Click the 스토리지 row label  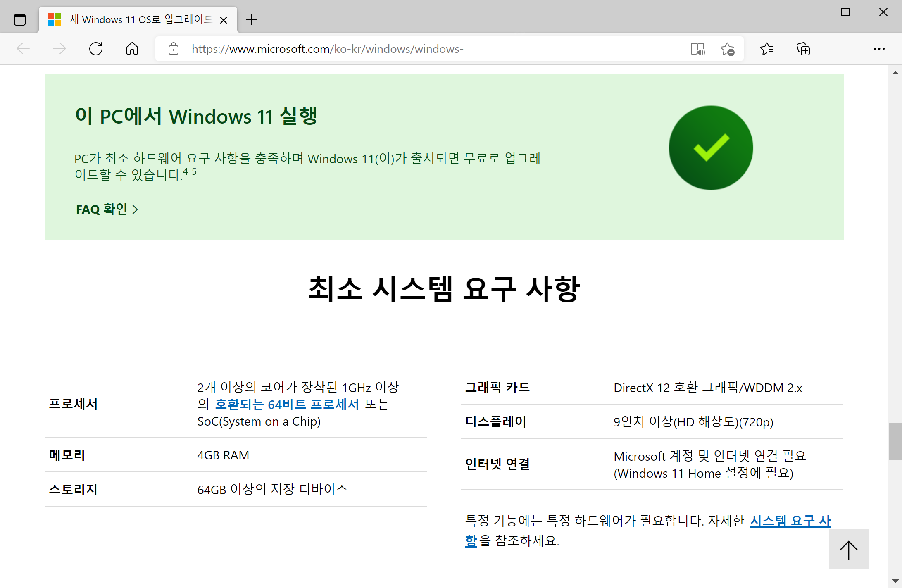point(73,489)
